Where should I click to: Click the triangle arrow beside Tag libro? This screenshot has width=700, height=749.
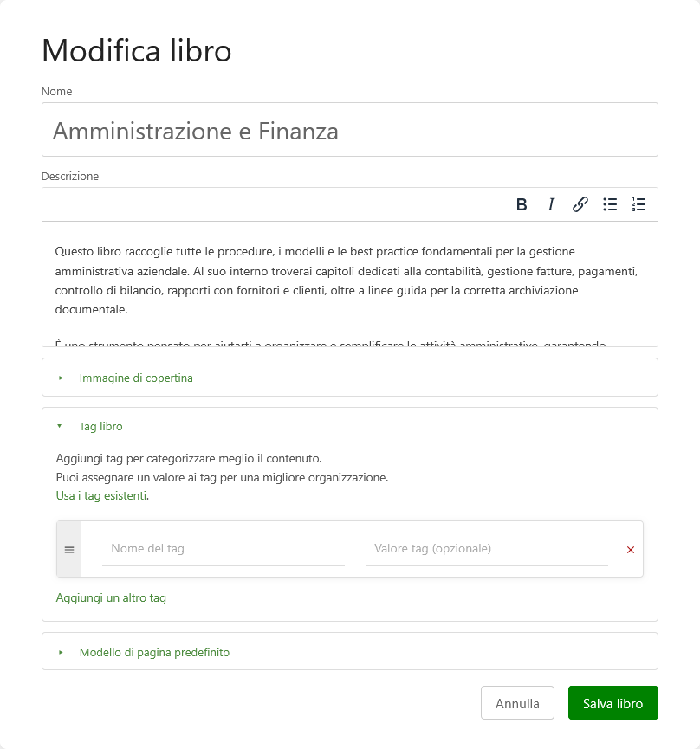(60, 426)
